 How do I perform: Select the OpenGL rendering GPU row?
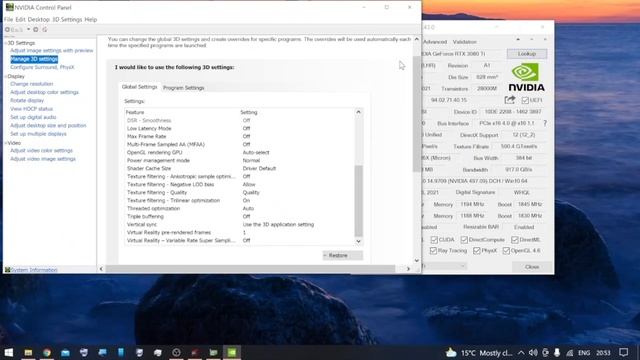[240, 152]
